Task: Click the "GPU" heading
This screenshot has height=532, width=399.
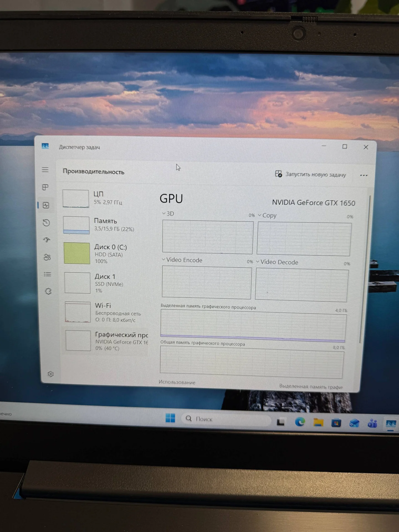Action: pos(171,199)
